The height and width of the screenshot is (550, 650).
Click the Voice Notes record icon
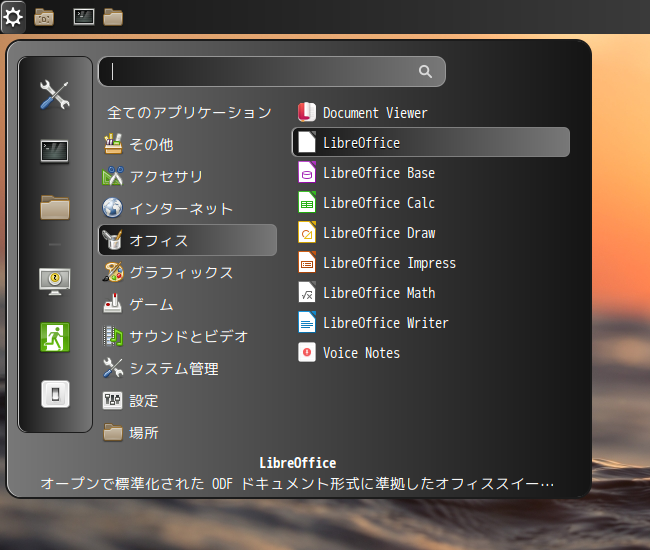coord(307,352)
